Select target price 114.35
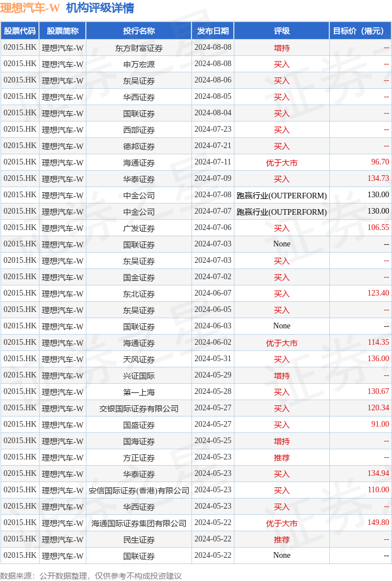The image size is (392, 581). [x=378, y=342]
